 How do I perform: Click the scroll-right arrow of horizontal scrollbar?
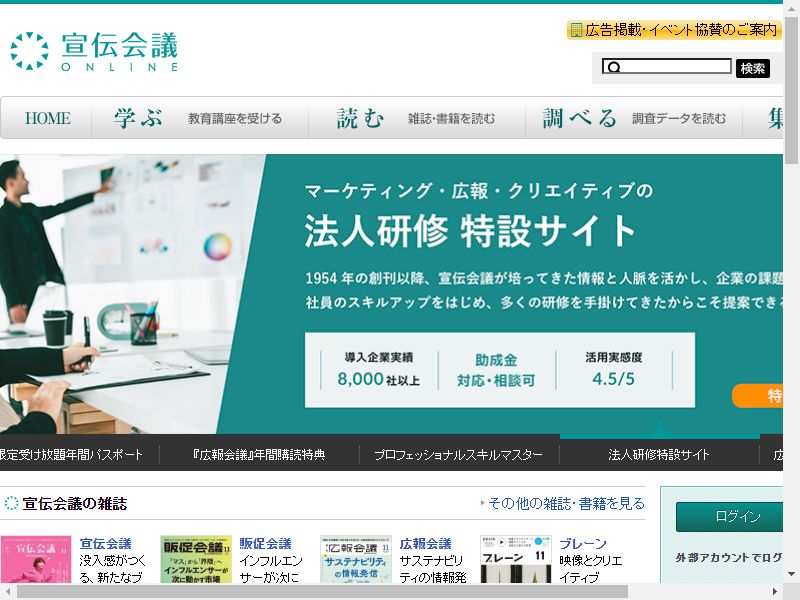pos(775,591)
